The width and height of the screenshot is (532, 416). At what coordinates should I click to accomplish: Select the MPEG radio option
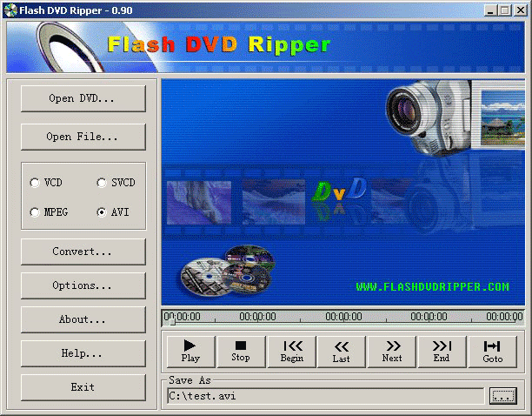point(35,211)
